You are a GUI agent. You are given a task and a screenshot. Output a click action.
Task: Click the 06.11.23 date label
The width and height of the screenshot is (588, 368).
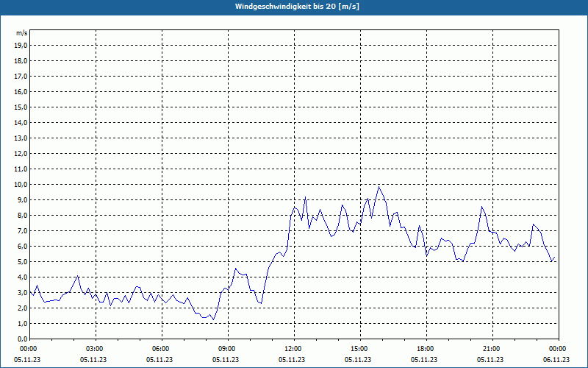click(556, 359)
